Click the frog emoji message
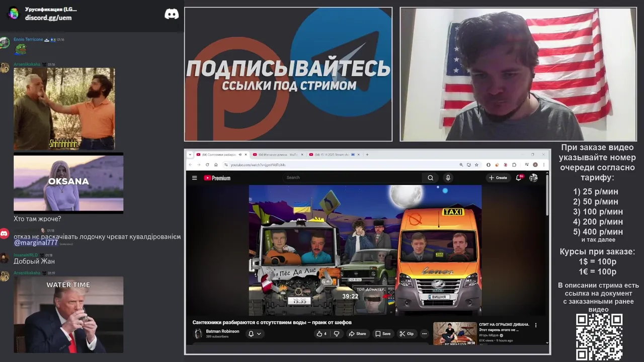This screenshot has width=644, height=362. pyautogui.click(x=20, y=49)
